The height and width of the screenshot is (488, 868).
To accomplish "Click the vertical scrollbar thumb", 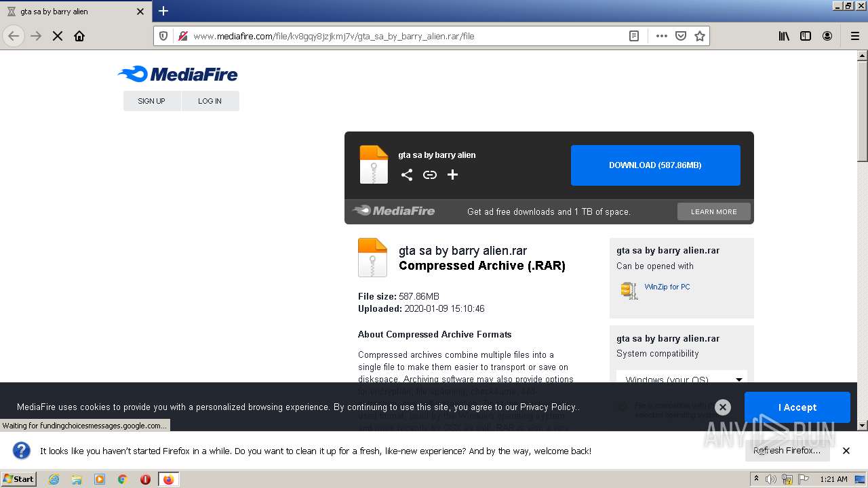I will pos(863,112).
